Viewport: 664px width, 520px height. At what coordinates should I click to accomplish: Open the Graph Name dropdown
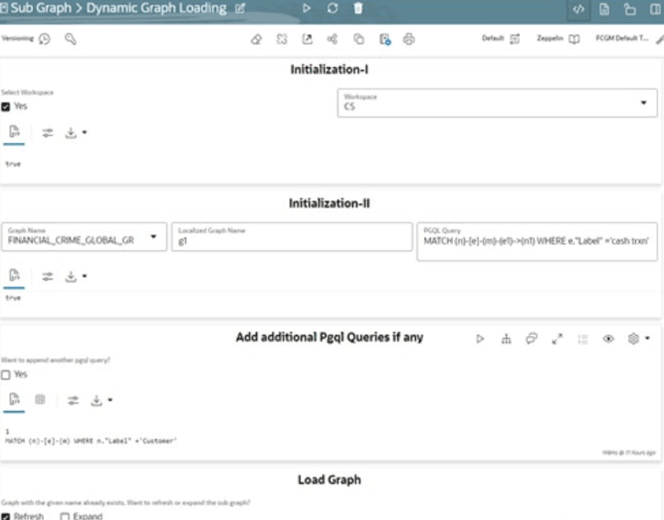click(84, 237)
